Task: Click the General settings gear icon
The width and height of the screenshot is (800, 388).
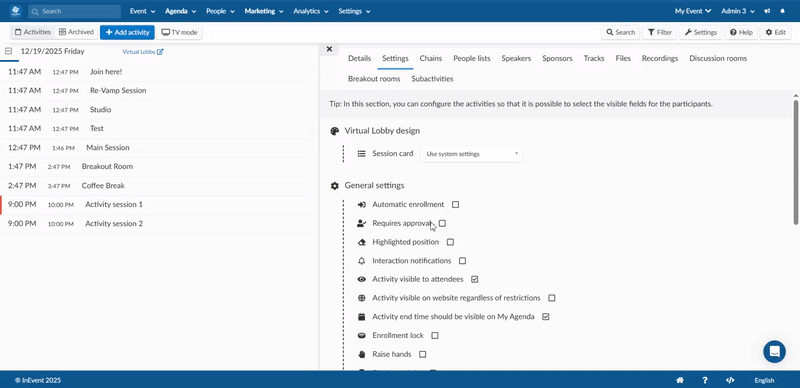Action: click(x=335, y=186)
